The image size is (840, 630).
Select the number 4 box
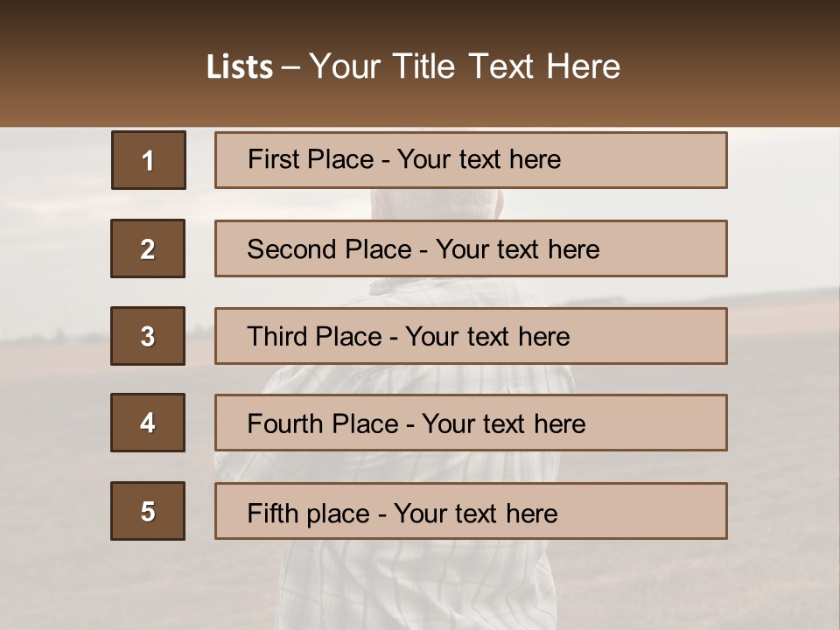[x=148, y=423]
